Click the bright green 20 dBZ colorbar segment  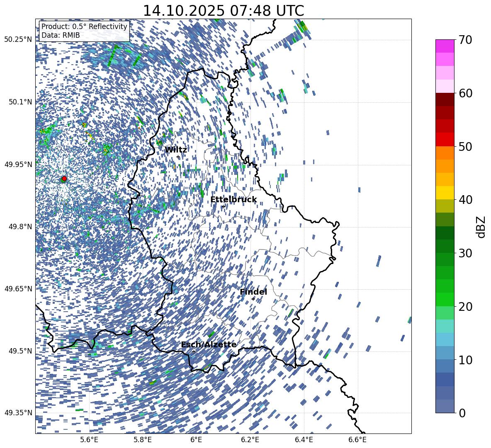(x=445, y=299)
